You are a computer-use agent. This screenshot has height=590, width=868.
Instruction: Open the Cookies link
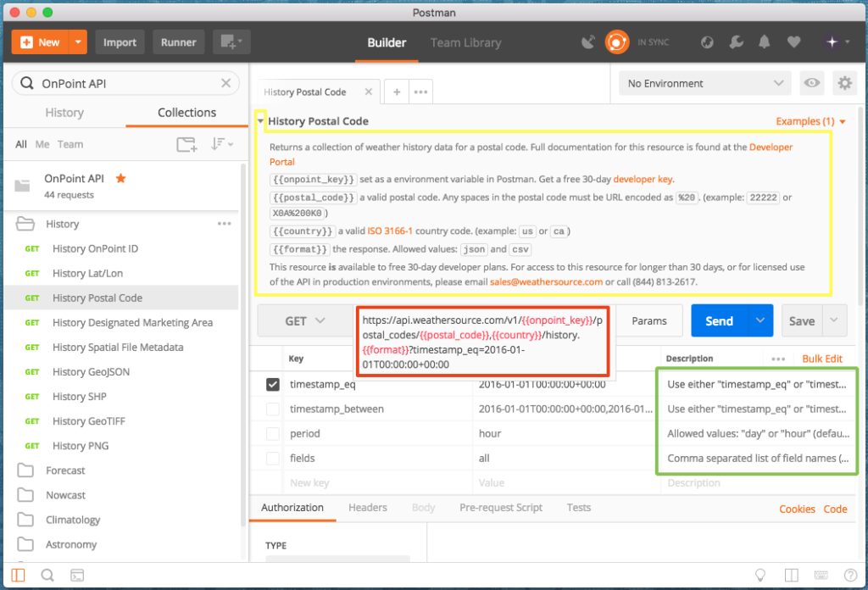(x=797, y=509)
